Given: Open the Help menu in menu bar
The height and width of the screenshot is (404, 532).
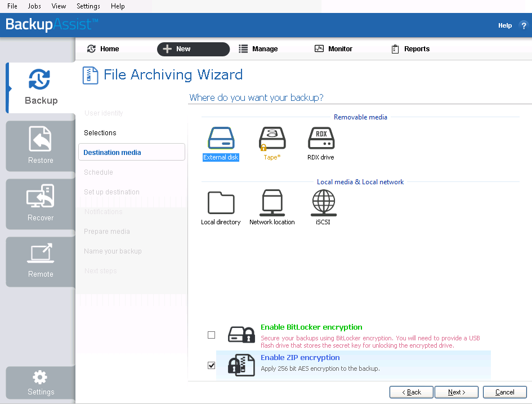Looking at the screenshot, I should (x=118, y=6).
